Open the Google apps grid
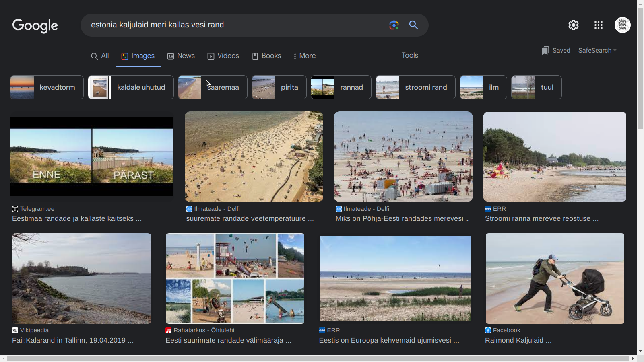Screen dimensions: 644x362 598,25
